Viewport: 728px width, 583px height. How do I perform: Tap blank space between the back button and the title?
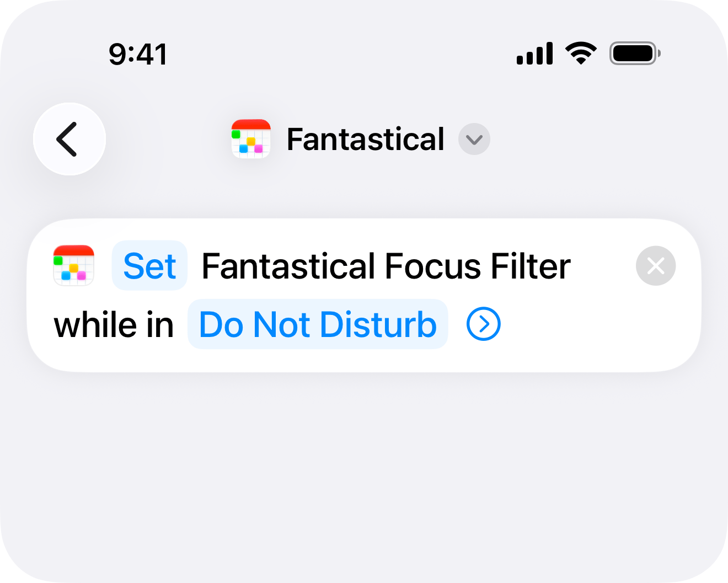point(168,139)
